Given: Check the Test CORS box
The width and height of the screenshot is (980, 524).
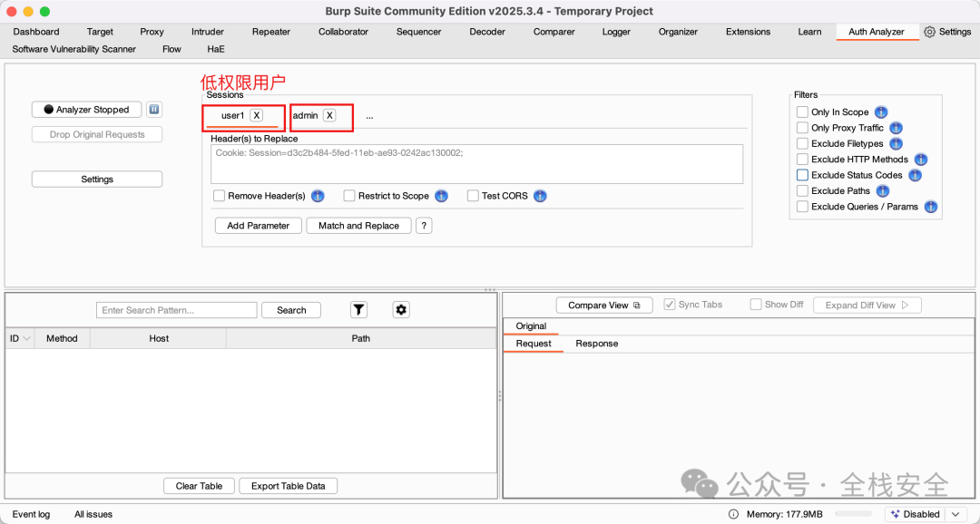Looking at the screenshot, I should 473,196.
